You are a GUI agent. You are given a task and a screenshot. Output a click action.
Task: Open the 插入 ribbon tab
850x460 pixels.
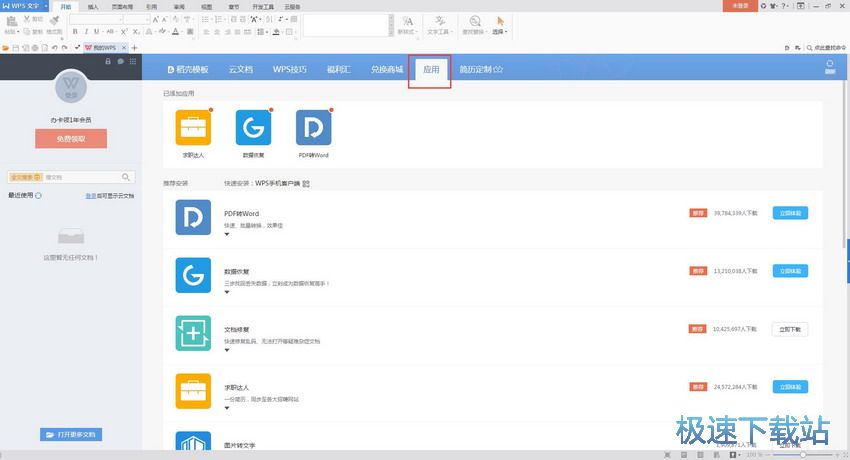(x=93, y=7)
